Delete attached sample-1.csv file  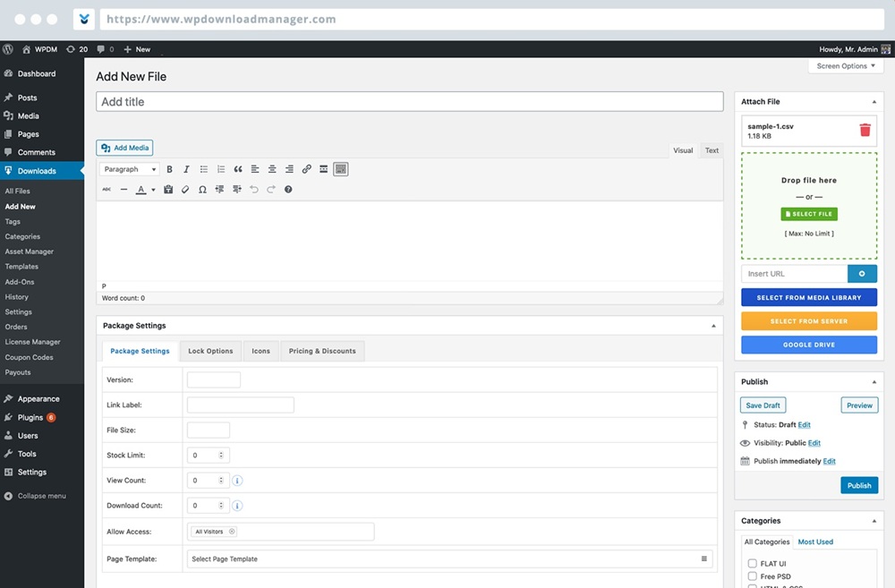click(x=865, y=130)
